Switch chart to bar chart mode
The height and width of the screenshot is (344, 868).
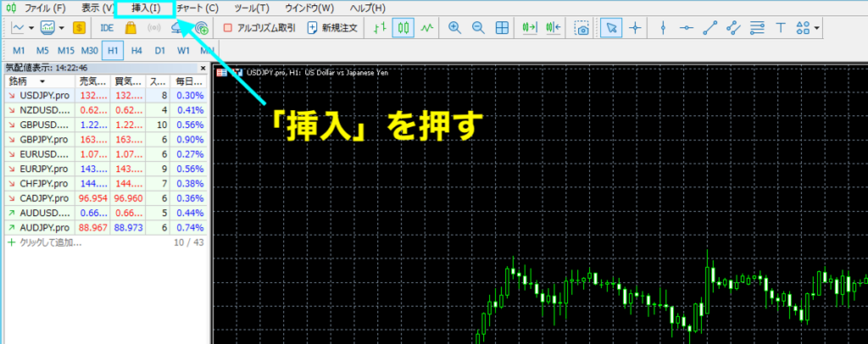point(381,28)
